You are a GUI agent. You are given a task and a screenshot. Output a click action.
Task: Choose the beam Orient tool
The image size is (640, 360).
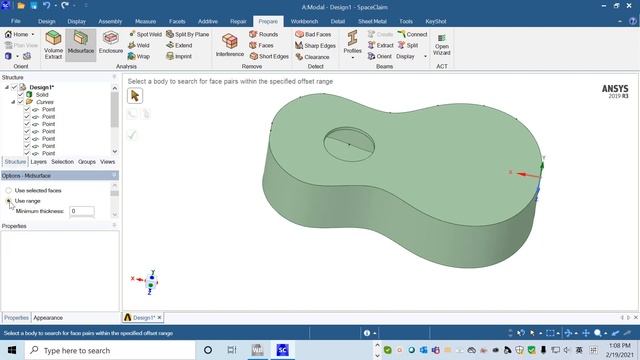click(x=380, y=56)
